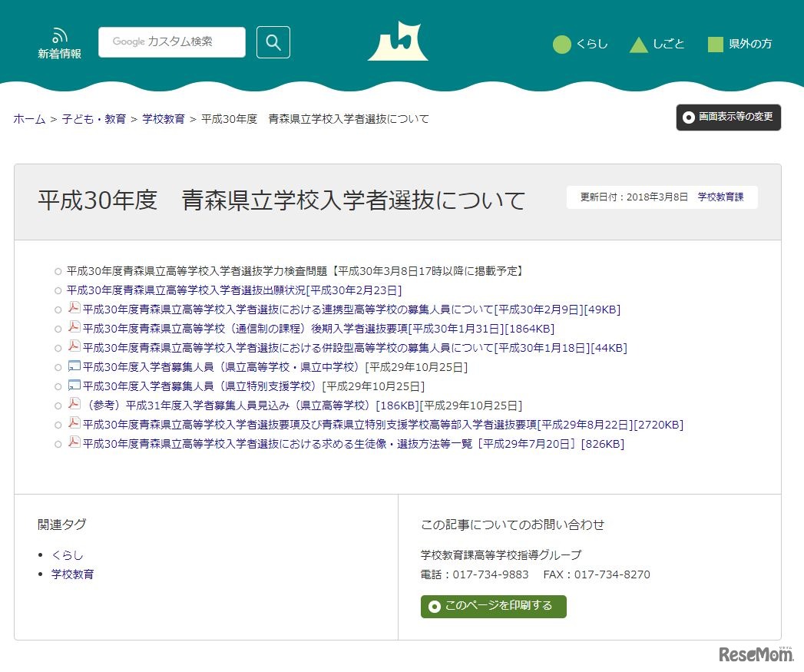The height and width of the screenshot is (672, 804).
Task: Click the green circle icon beside くらし
Action: coord(563,45)
